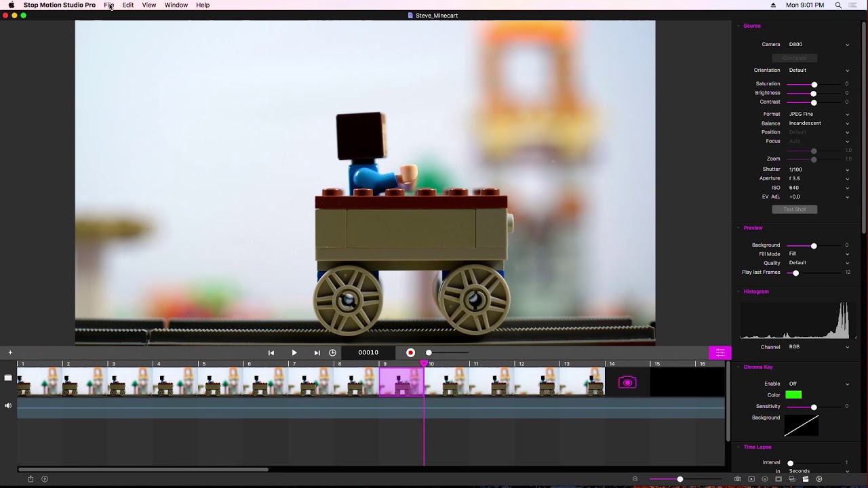Click the Chroma Key background image swatch
Image resolution: width=868 pixels, height=488 pixels.
pos(802,426)
